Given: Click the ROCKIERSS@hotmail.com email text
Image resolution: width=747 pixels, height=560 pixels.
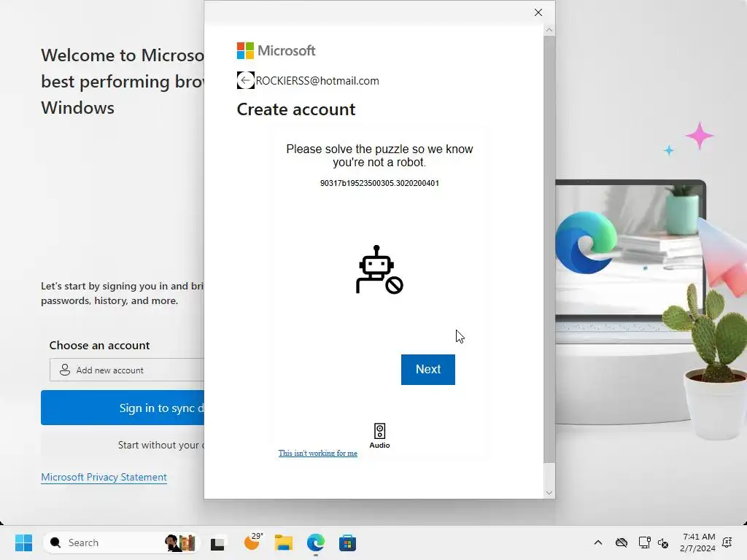Looking at the screenshot, I should tap(317, 81).
